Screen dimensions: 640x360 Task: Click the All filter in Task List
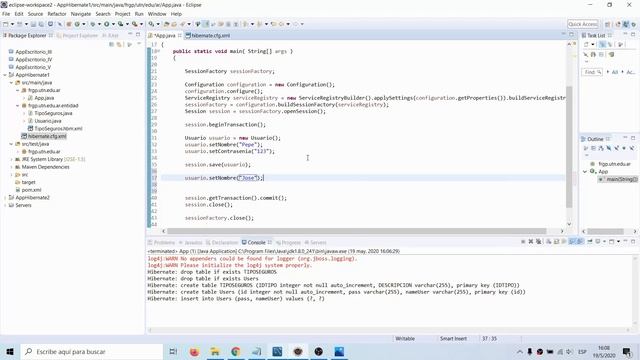click(x=615, y=72)
